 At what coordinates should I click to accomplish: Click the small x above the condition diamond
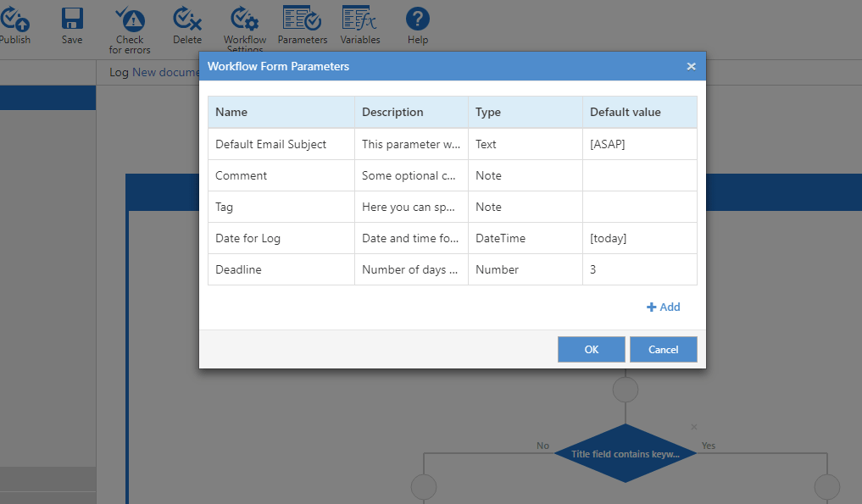point(694,427)
